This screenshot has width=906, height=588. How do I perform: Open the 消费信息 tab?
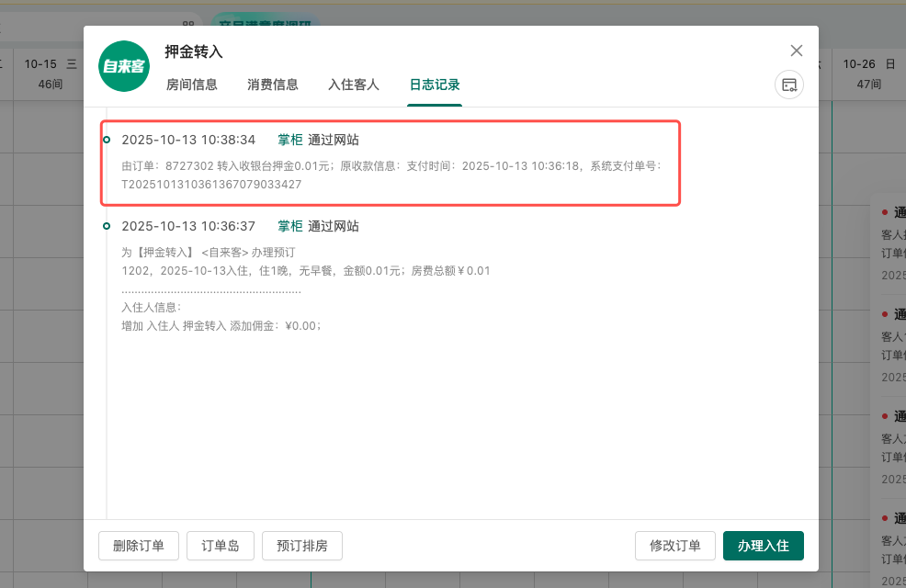[273, 85]
